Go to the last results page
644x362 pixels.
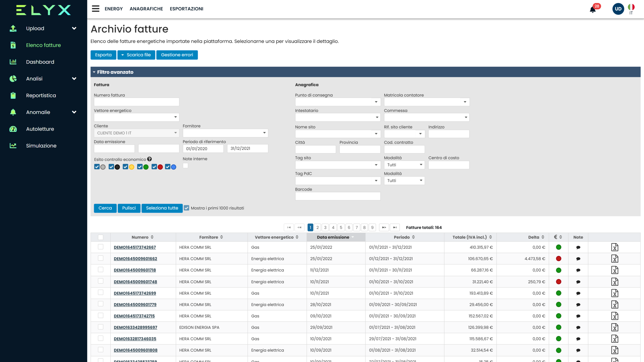pyautogui.click(x=395, y=227)
